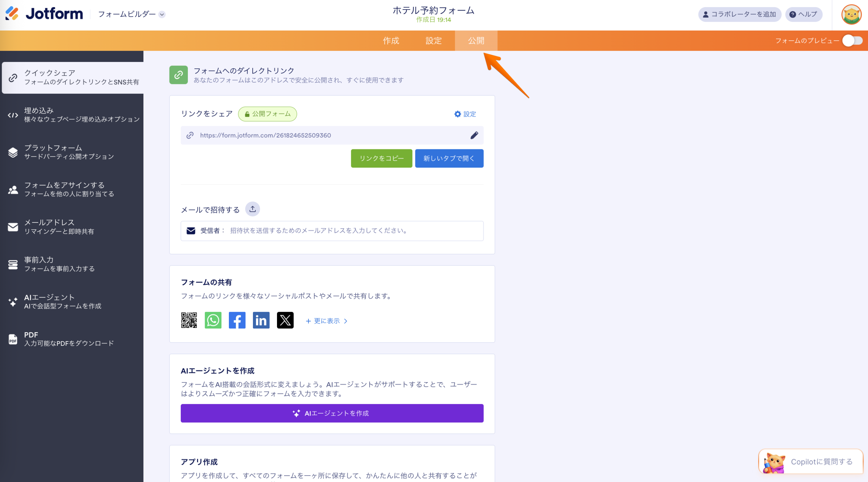Share form via LinkedIn icon
Image resolution: width=868 pixels, height=482 pixels.
coord(261,320)
